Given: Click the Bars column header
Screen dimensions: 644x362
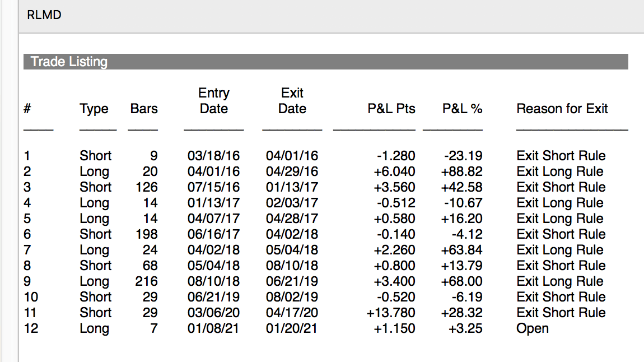Looking at the screenshot, I should tap(144, 109).
